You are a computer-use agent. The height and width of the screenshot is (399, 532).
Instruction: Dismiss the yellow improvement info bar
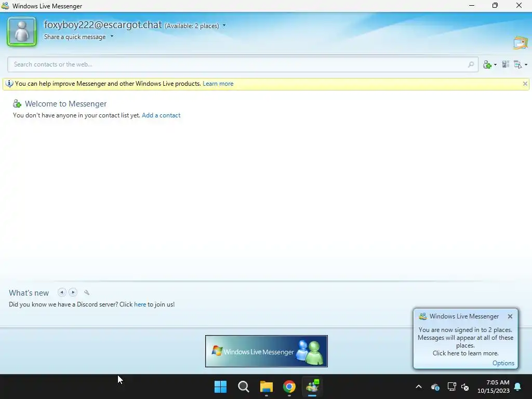tap(525, 84)
